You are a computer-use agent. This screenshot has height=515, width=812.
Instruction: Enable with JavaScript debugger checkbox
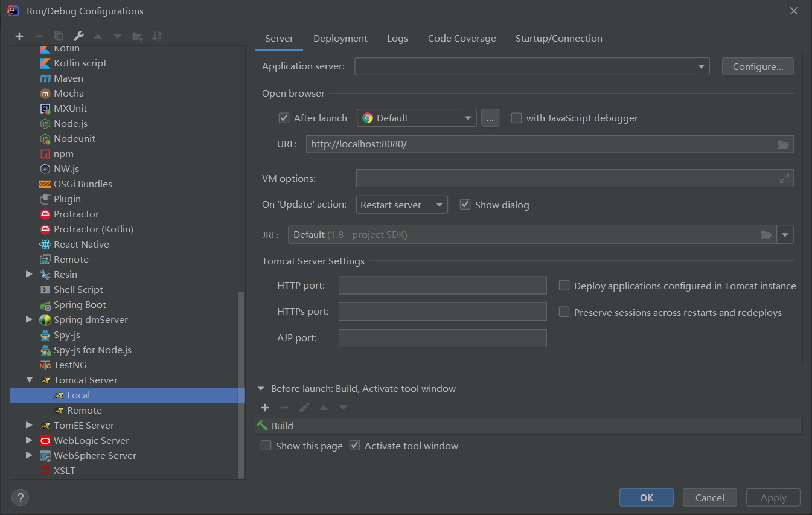516,118
